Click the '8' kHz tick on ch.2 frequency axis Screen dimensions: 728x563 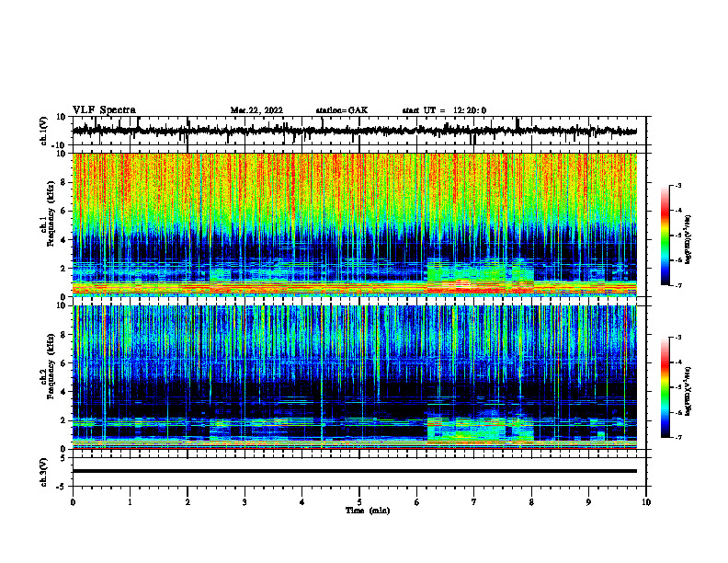pyautogui.click(x=64, y=335)
